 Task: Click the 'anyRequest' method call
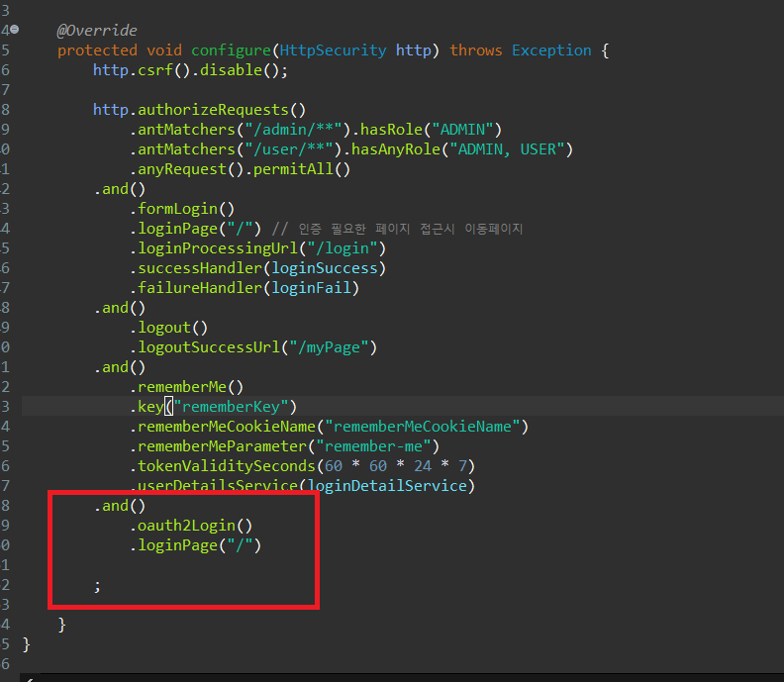182,169
